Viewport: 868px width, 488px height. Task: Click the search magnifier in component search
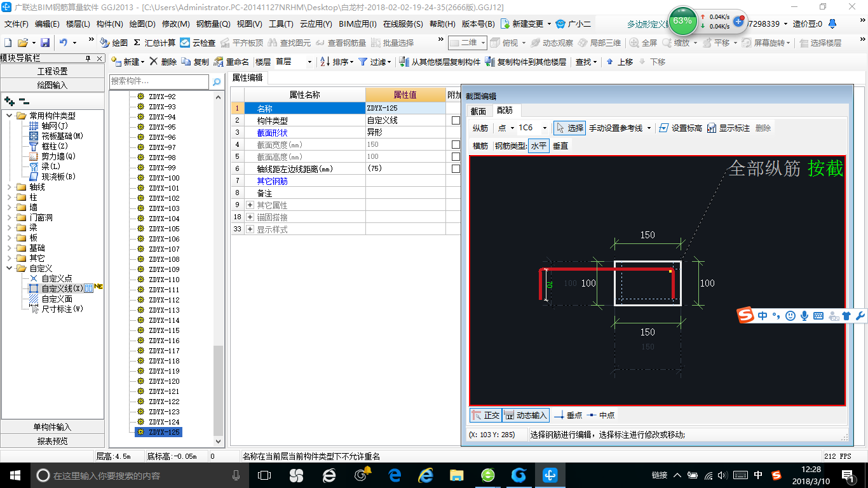pyautogui.click(x=217, y=81)
